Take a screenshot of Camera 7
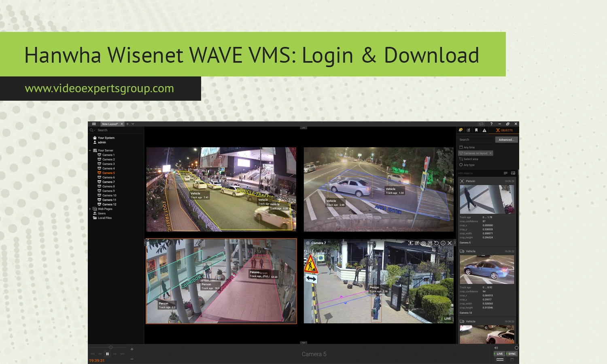 pos(423,243)
